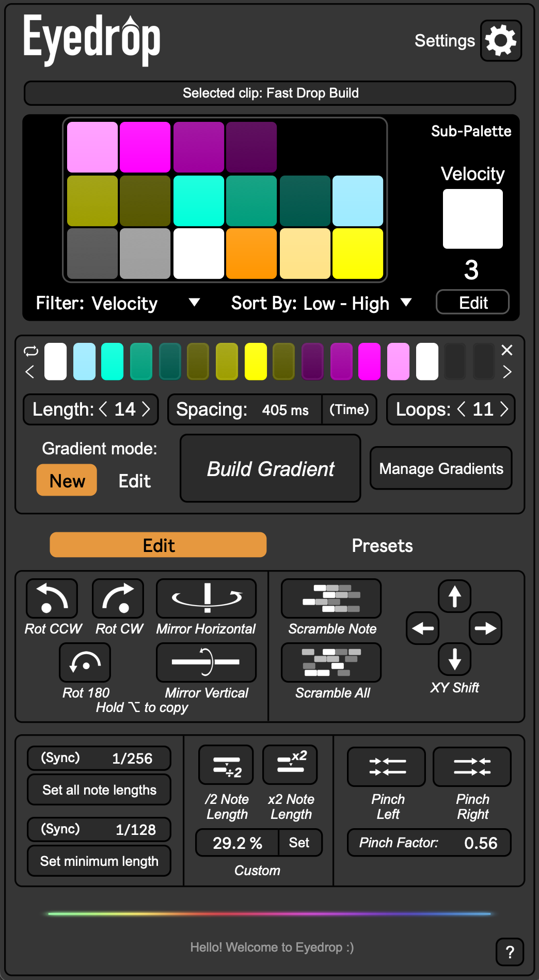Click first white swatch in gradient strip
The width and height of the screenshot is (539, 980).
pos(55,361)
